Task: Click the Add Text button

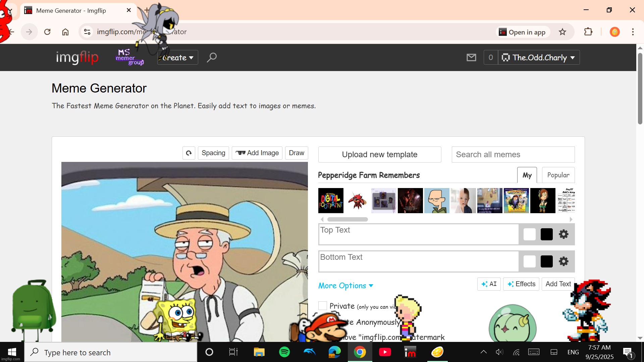Action: [x=558, y=284]
